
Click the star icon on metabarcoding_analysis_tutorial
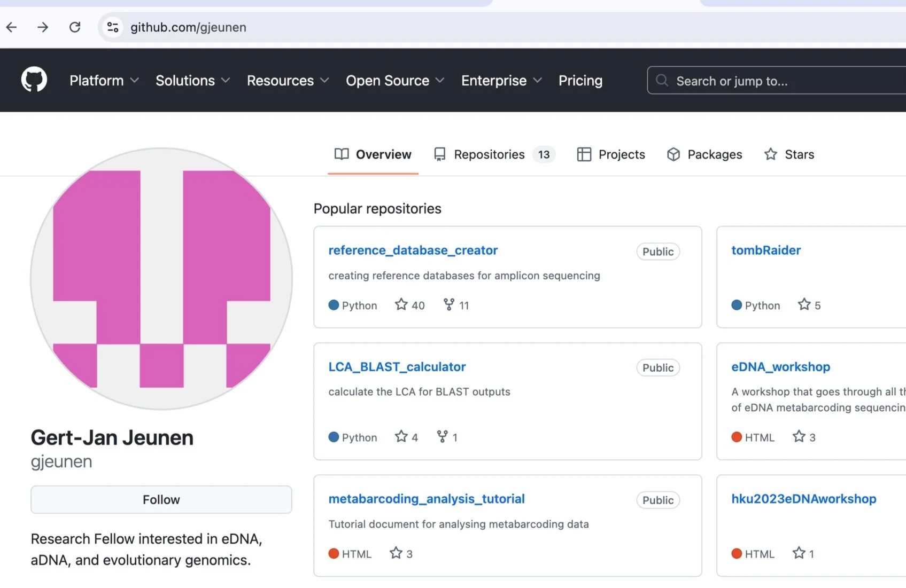396,553
